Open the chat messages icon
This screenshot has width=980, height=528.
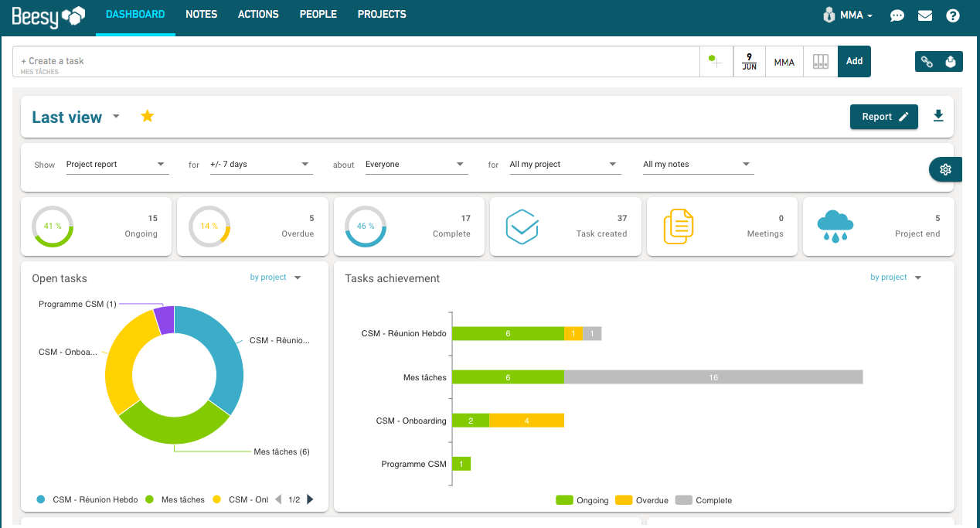(x=897, y=15)
